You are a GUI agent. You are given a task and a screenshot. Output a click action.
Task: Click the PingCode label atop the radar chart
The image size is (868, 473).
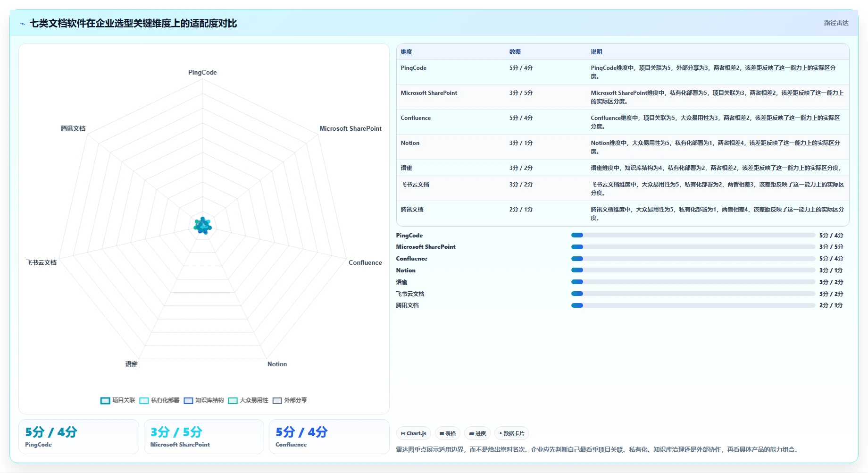click(202, 72)
